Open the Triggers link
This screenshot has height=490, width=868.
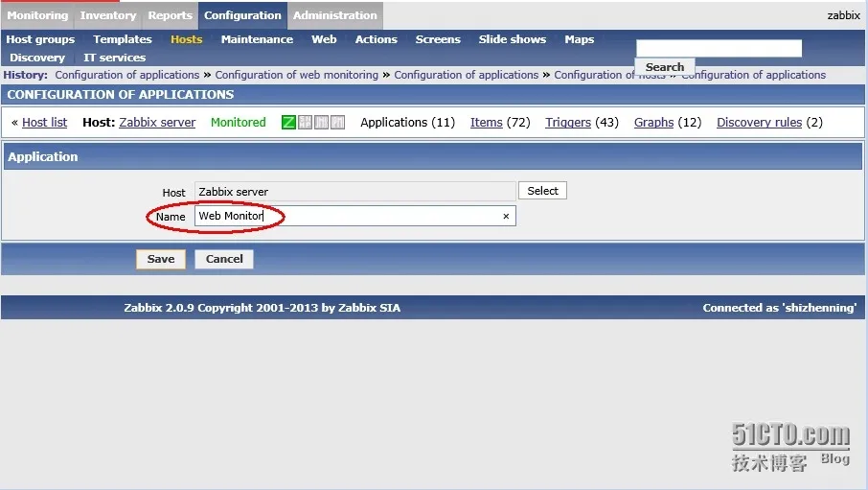pos(568,123)
